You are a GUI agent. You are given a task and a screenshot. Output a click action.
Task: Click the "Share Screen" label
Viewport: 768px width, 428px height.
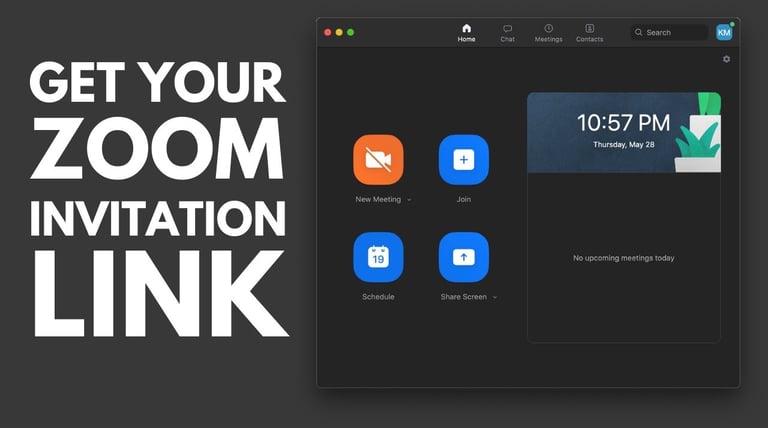click(463, 297)
